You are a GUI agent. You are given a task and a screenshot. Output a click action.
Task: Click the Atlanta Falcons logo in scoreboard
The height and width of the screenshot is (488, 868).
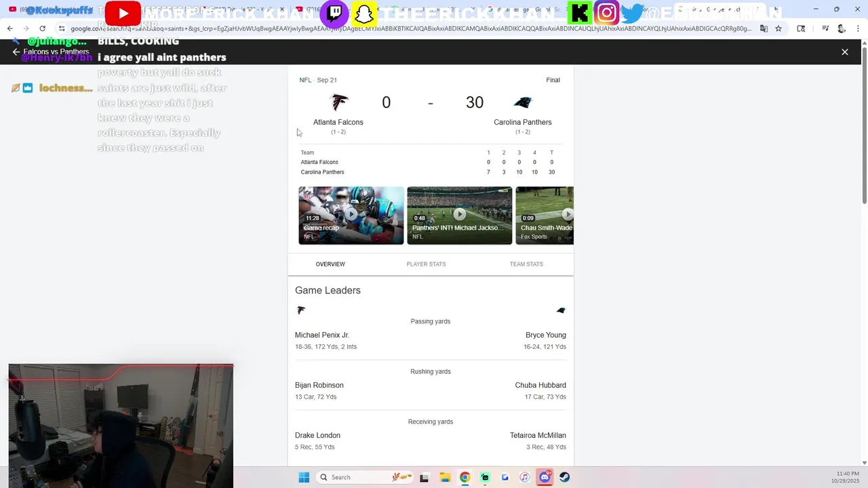click(x=338, y=102)
